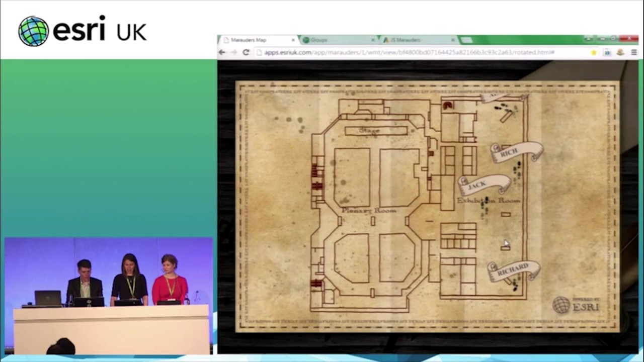Reload the Marauders Map page
644x362 pixels.
pos(246,52)
